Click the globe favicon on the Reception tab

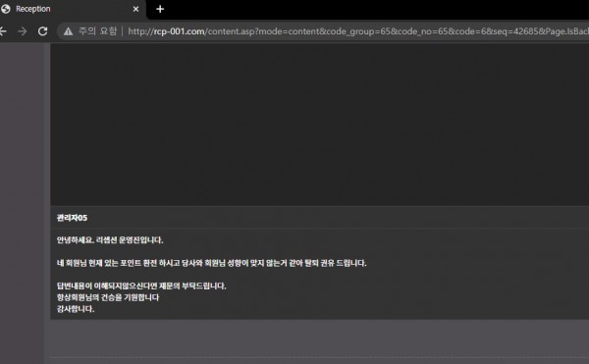pyautogui.click(x=6, y=9)
